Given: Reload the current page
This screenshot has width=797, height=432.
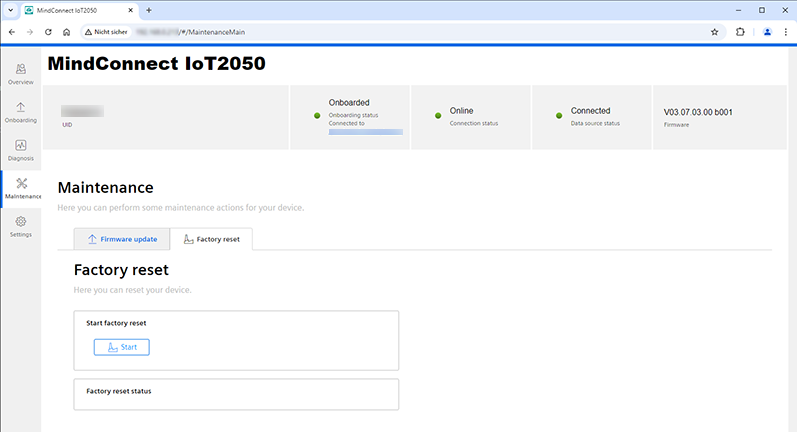Looking at the screenshot, I should click(48, 32).
